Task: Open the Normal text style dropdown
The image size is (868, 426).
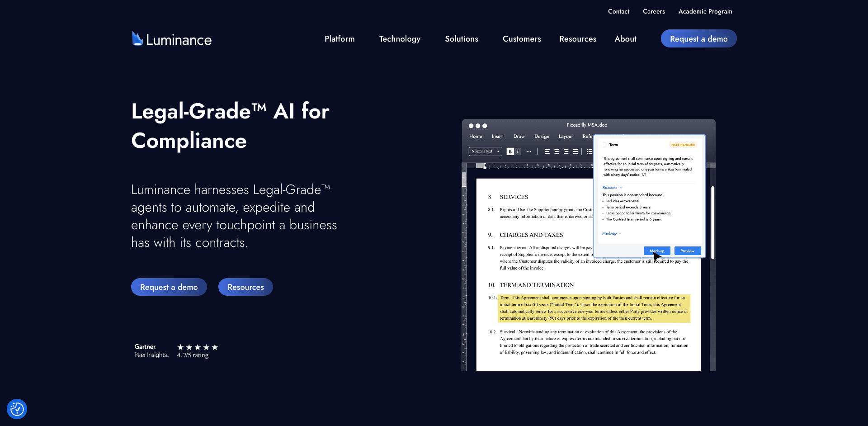Action: (485, 151)
